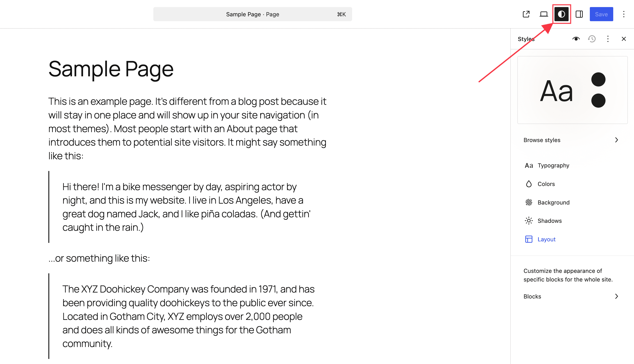
Task: Close the Styles panel
Action: coord(623,39)
